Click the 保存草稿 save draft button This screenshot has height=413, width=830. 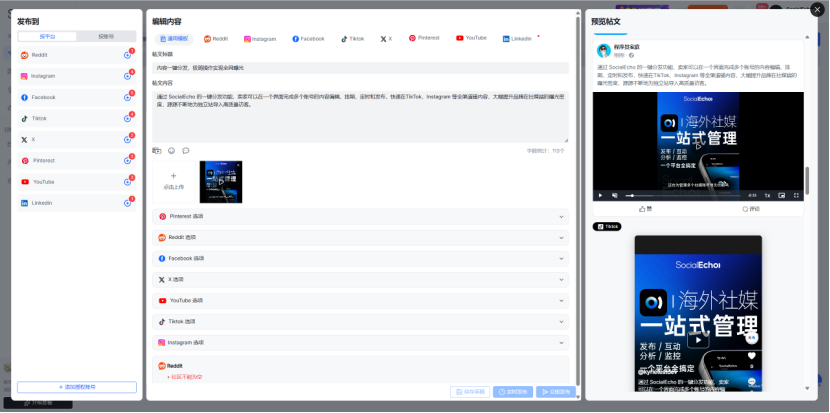click(469, 392)
